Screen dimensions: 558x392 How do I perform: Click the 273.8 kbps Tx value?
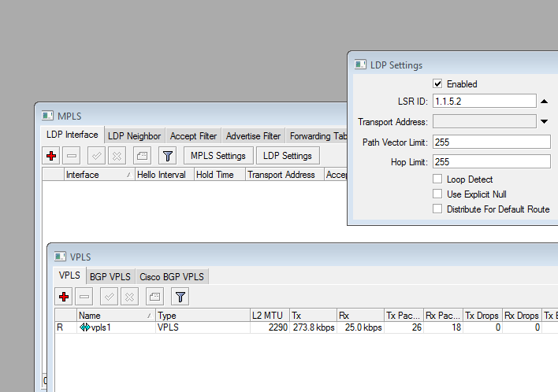tap(314, 327)
